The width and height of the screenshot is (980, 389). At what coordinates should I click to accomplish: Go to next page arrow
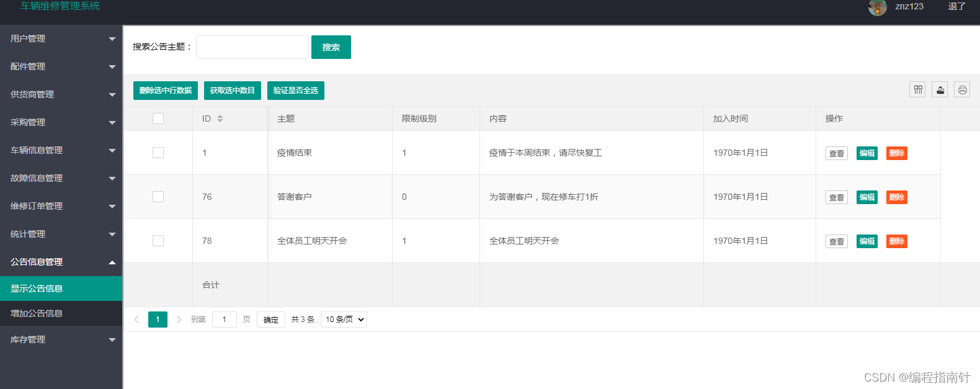pyautogui.click(x=179, y=320)
